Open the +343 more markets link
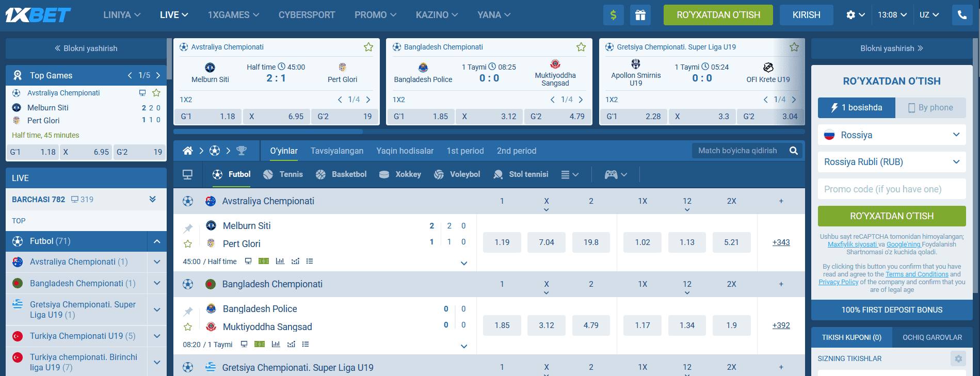This screenshot has height=376, width=980. (781, 242)
